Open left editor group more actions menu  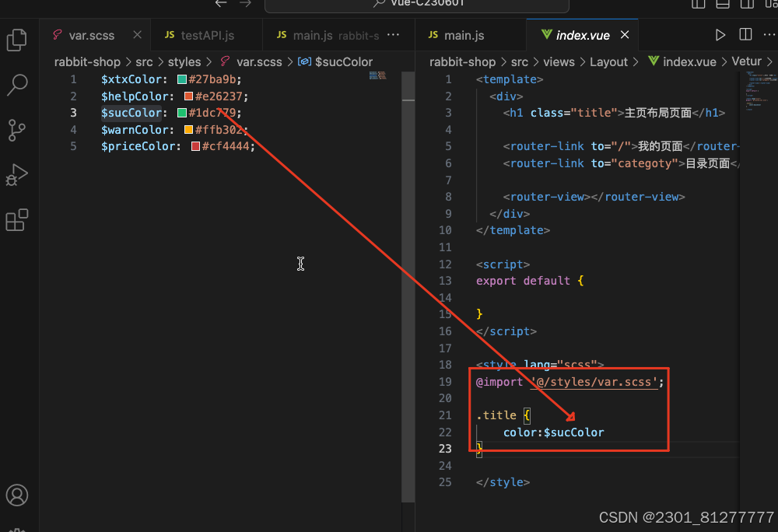(393, 35)
